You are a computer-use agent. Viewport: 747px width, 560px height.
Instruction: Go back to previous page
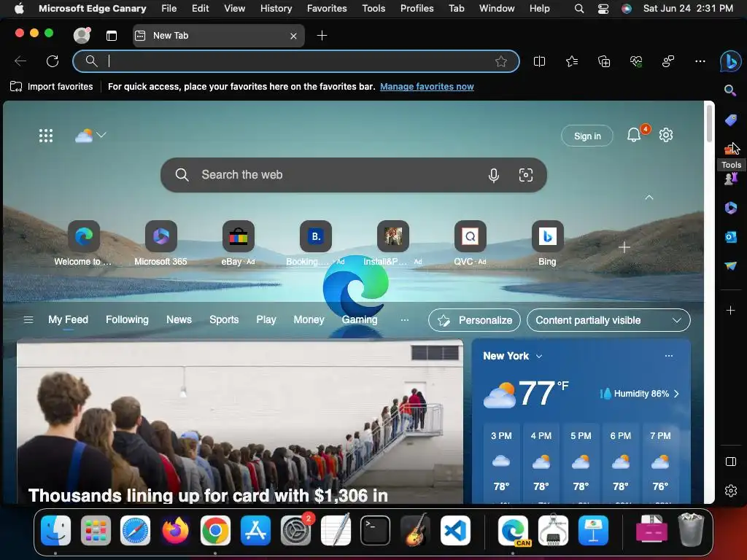[20, 61]
